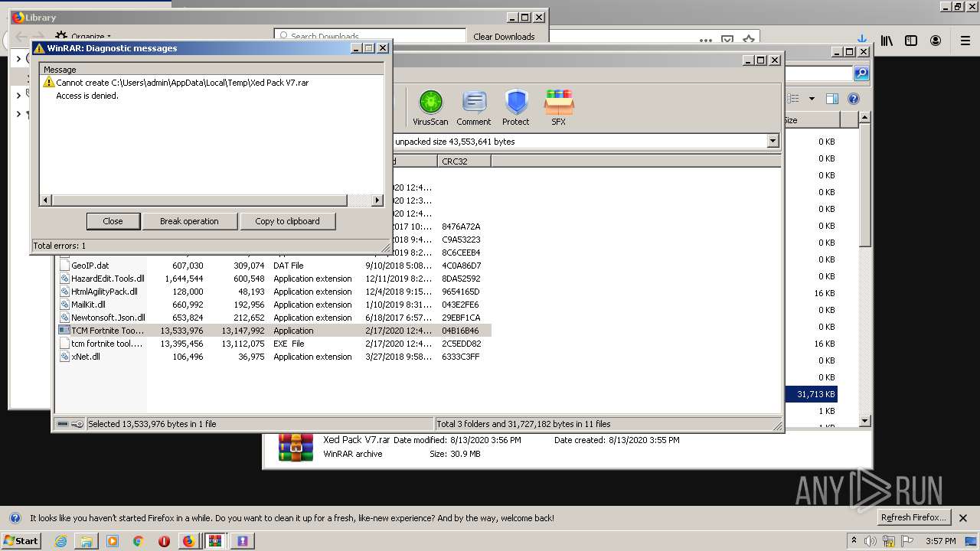Image resolution: width=980 pixels, height=551 pixels.
Task: Expand the top tree item in Library sidebar
Action: pyautogui.click(x=19, y=58)
